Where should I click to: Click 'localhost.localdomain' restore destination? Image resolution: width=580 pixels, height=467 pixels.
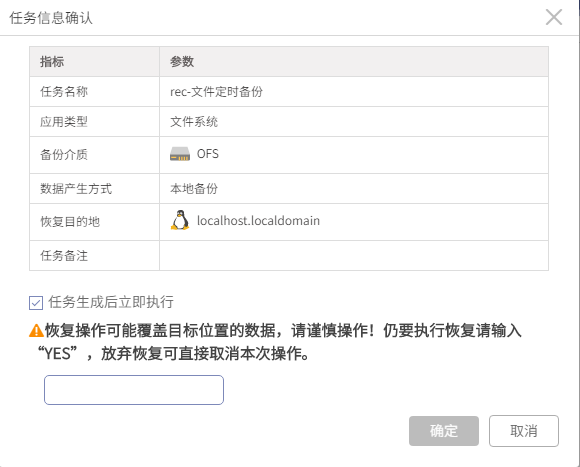click(258, 221)
